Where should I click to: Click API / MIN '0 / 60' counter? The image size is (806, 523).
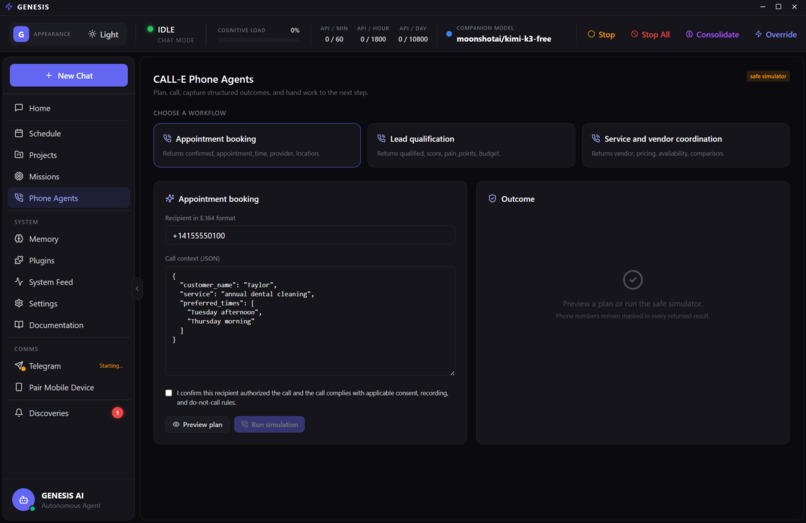coord(334,39)
